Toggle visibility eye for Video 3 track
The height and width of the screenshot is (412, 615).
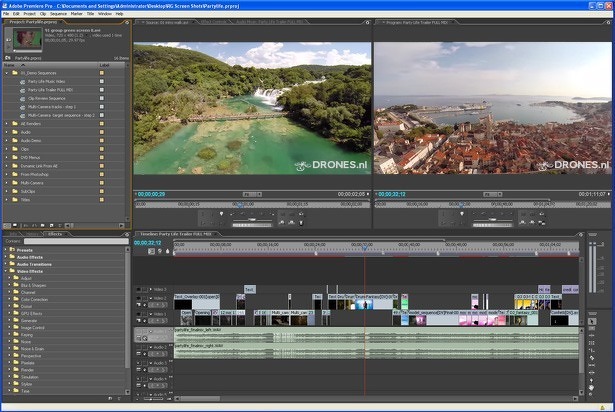coord(138,289)
